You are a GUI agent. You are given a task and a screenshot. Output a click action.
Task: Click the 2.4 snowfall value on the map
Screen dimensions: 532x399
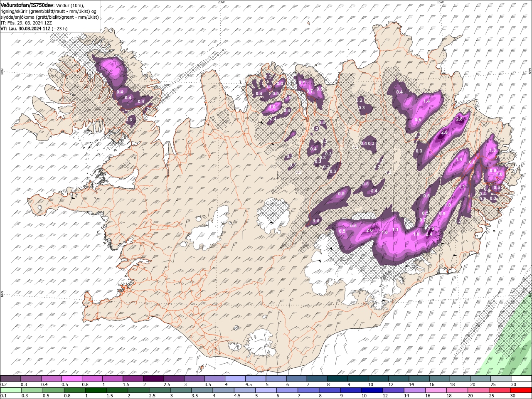(429, 234)
